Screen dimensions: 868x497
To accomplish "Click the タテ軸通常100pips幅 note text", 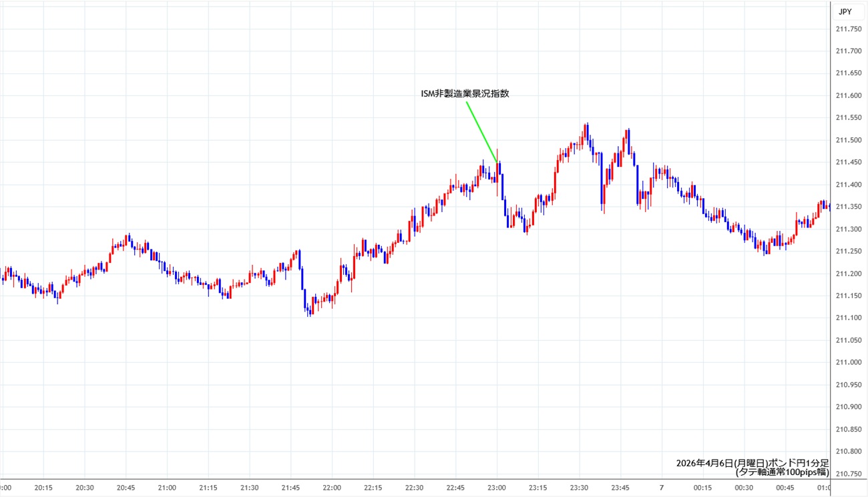I will pyautogui.click(x=782, y=472).
